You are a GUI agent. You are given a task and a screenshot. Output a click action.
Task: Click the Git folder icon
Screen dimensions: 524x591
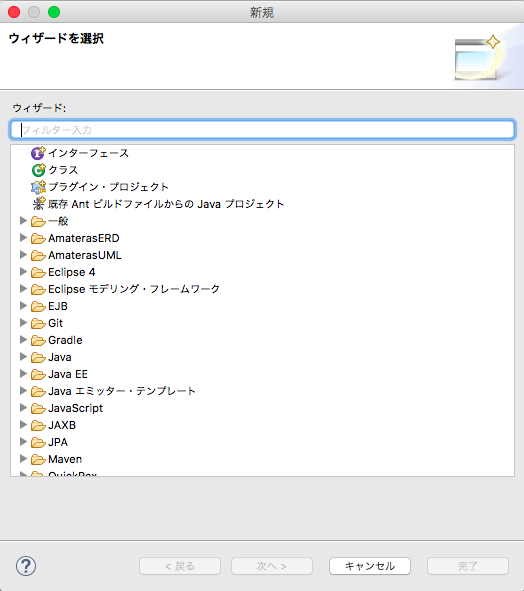point(38,323)
